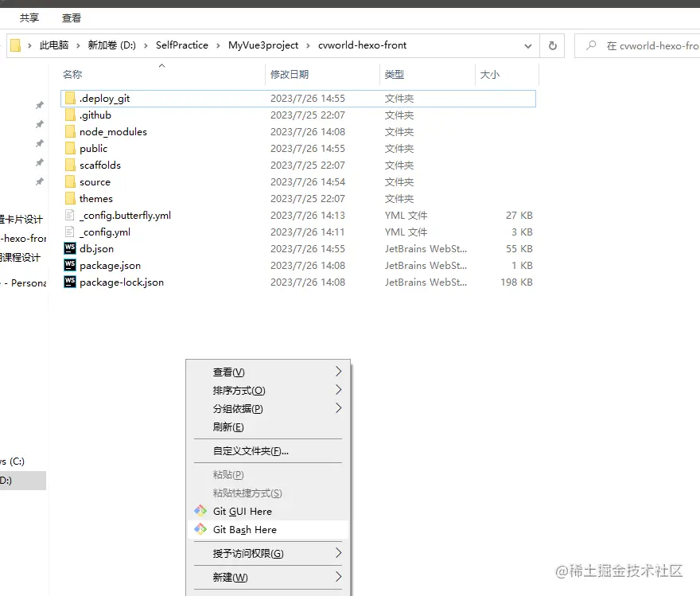Select the (C:) drive in navigation pane

[13, 462]
